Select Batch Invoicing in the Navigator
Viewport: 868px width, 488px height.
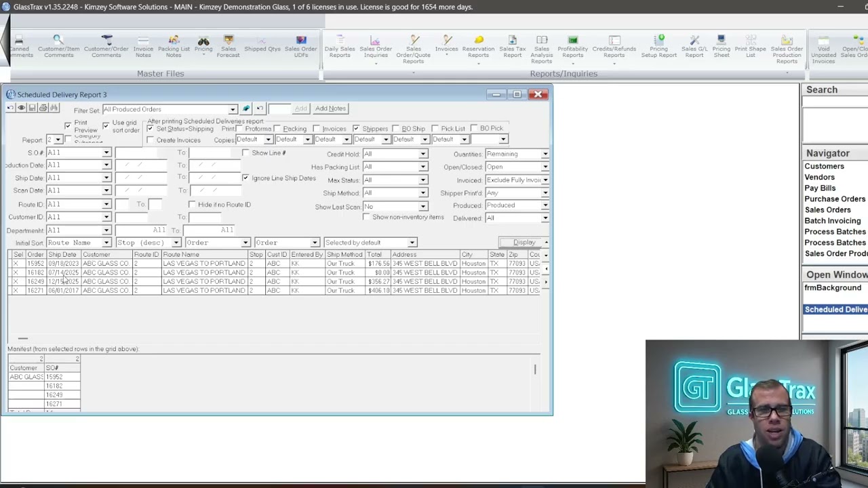click(832, 220)
